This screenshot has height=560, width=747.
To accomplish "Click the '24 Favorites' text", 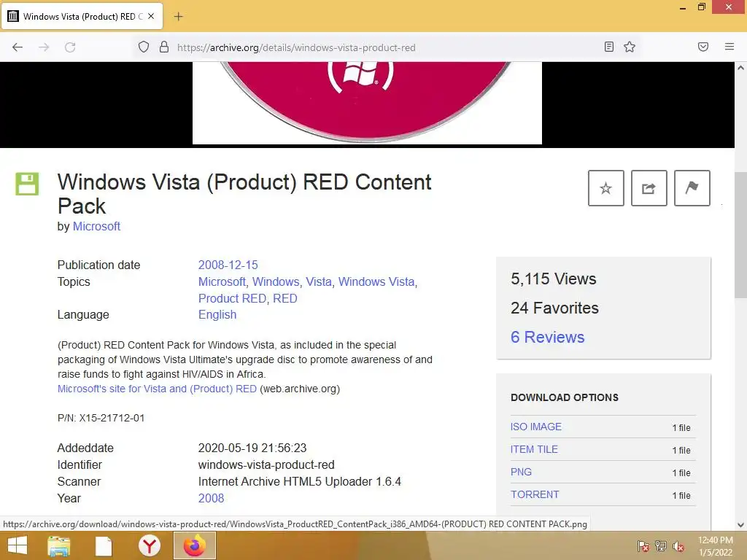I will click(554, 308).
